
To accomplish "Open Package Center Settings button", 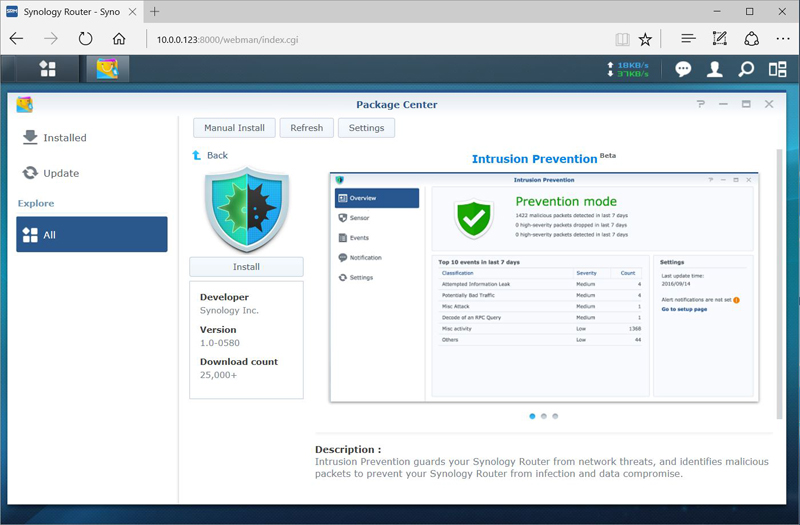I will (x=366, y=128).
